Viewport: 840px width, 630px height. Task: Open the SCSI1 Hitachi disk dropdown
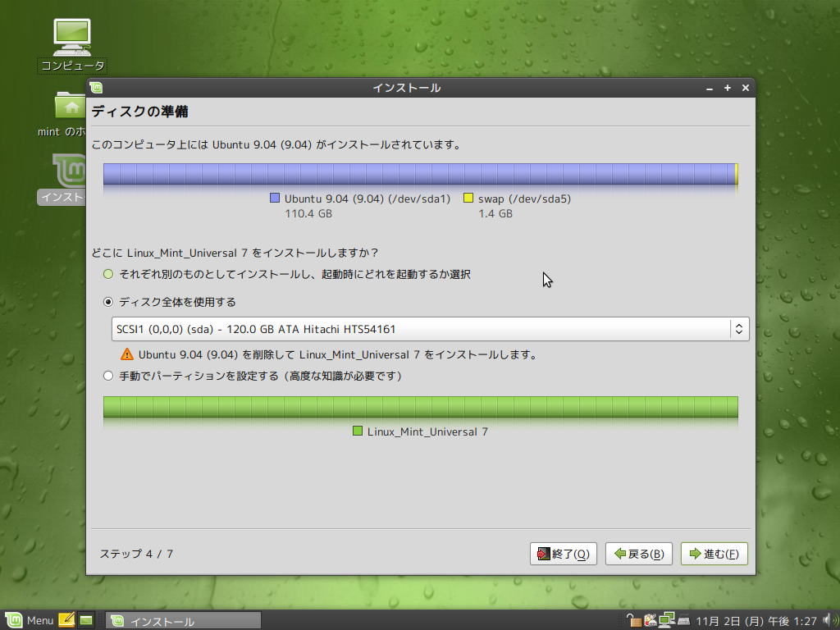(x=430, y=329)
